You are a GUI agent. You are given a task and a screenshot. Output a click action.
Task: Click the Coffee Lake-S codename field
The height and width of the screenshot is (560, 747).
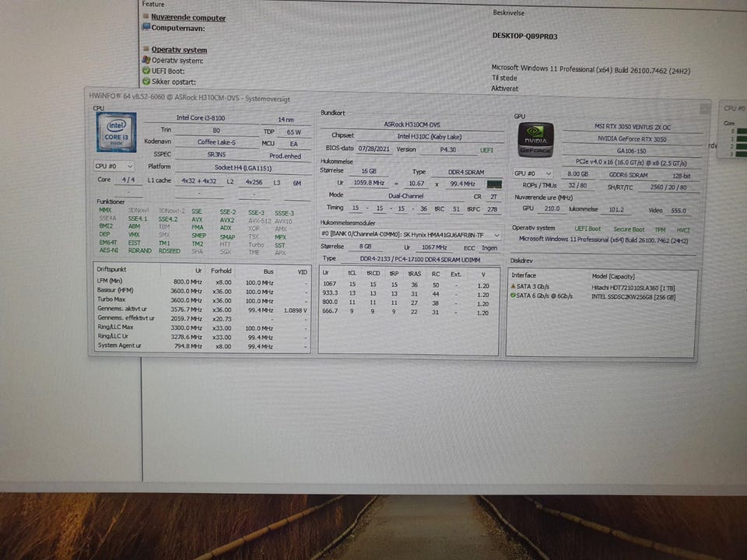216,142
